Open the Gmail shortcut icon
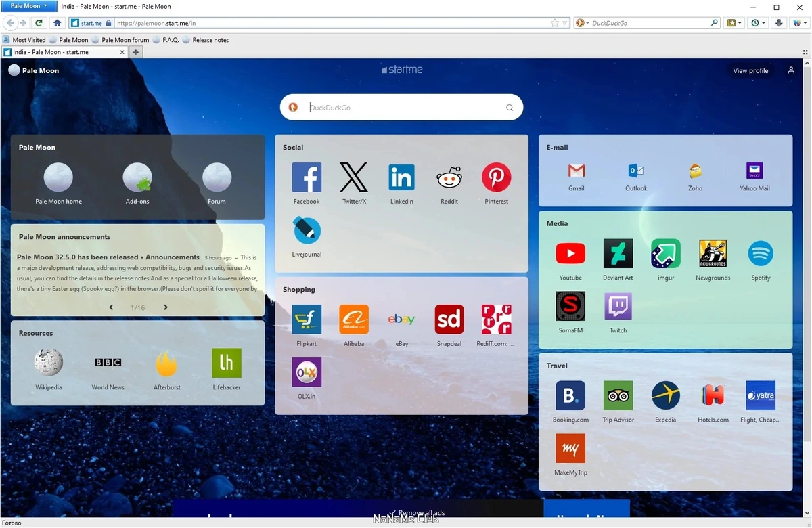812x528 pixels. [x=577, y=171]
